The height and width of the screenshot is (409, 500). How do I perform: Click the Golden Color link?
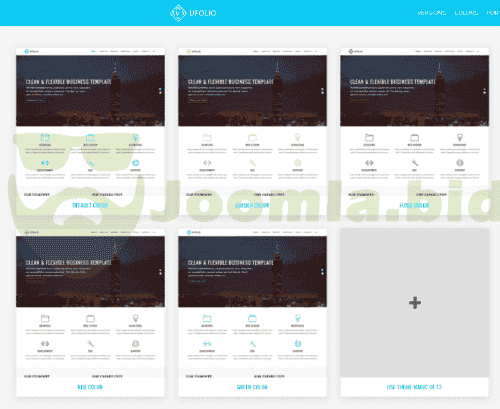pos(252,205)
